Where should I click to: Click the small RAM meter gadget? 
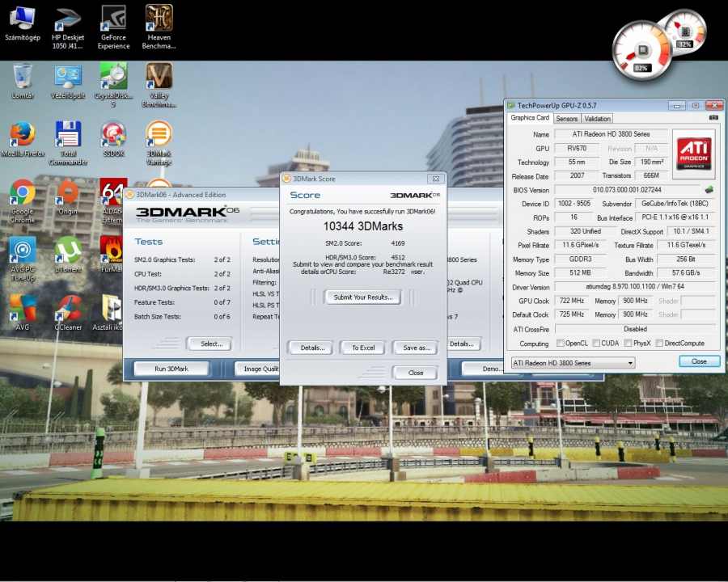[686, 32]
